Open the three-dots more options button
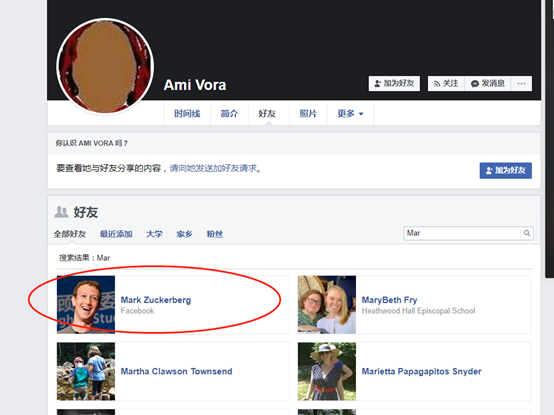Screen dimensions: 554x415 pyautogui.click(x=521, y=84)
